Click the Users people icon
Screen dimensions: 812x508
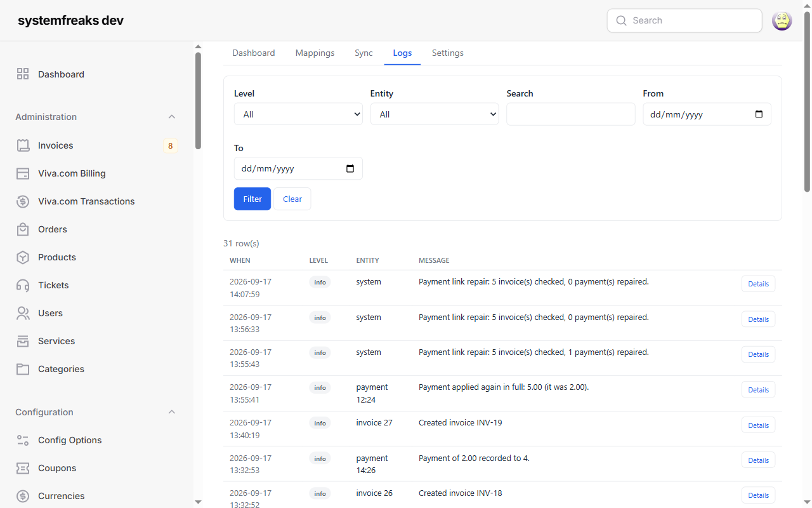[23, 313]
